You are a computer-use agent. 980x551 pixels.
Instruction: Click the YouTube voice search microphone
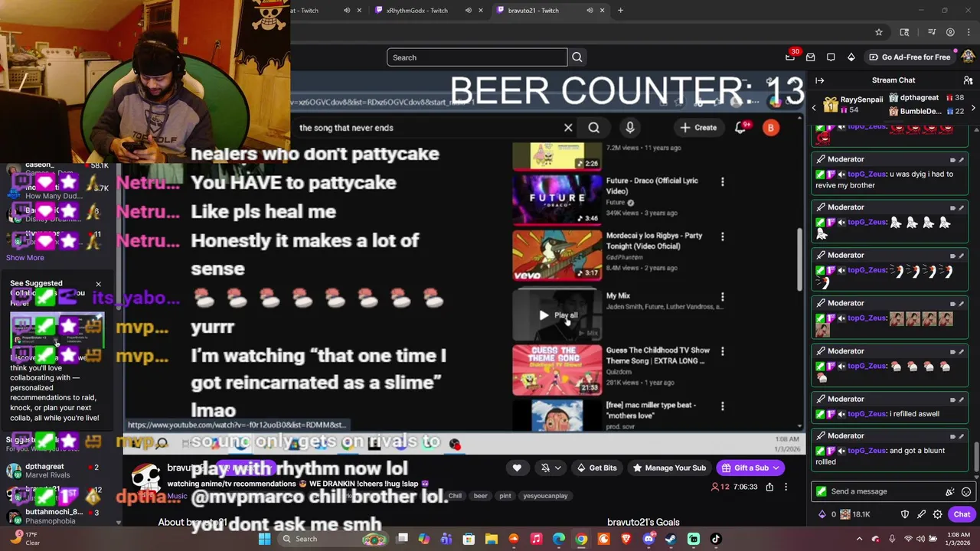(630, 128)
